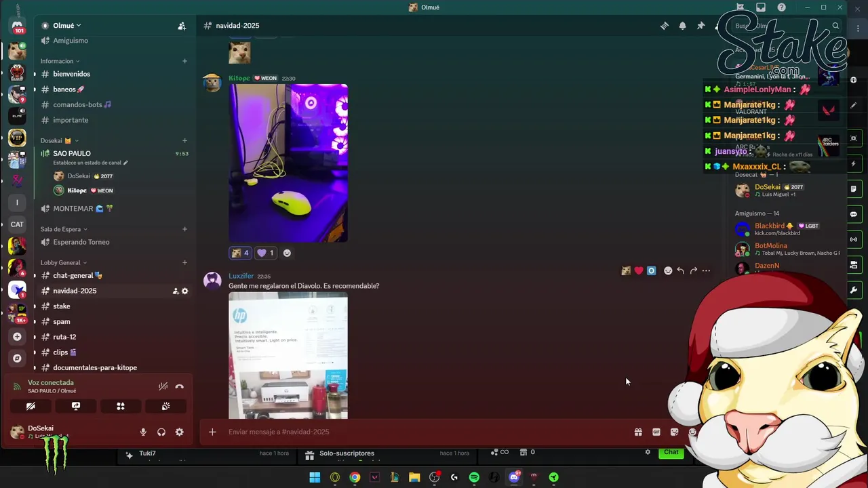Open the soundboard in voice panel

tap(165, 406)
